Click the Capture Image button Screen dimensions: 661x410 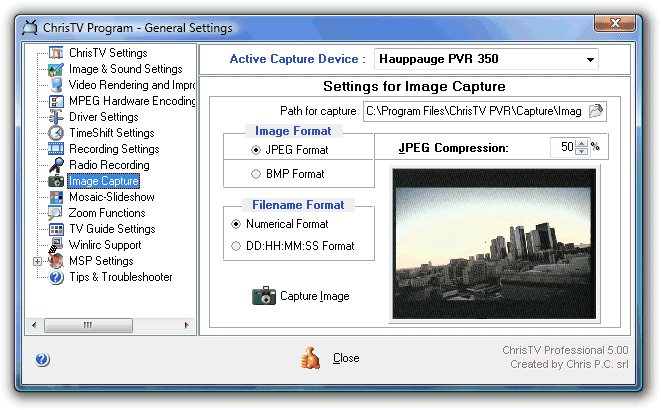pos(301,296)
